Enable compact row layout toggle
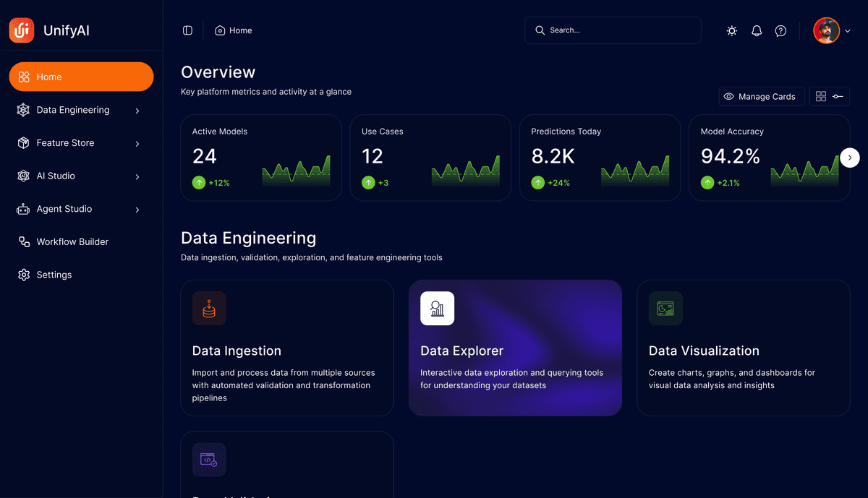Screen dimensions: 868x498 838,96
